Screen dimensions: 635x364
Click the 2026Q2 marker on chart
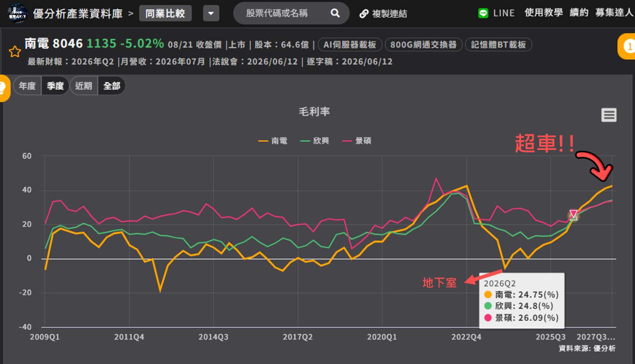tap(573, 215)
